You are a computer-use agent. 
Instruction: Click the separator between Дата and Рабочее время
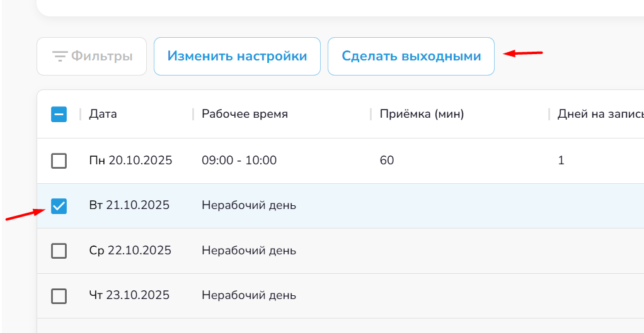coord(193,114)
